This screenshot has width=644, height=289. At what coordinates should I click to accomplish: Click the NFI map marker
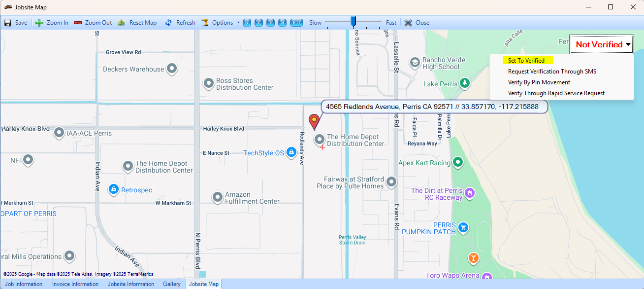tap(28, 160)
